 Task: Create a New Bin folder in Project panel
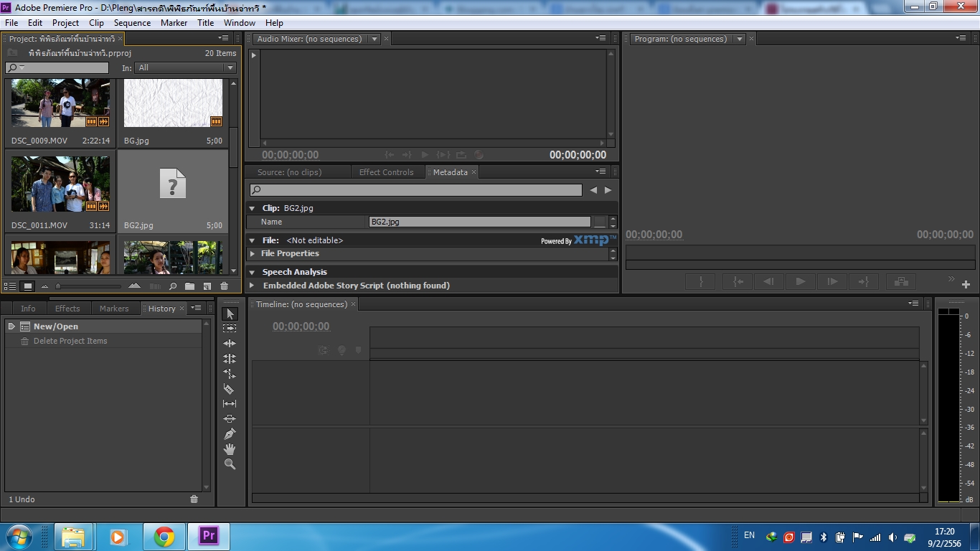(189, 286)
